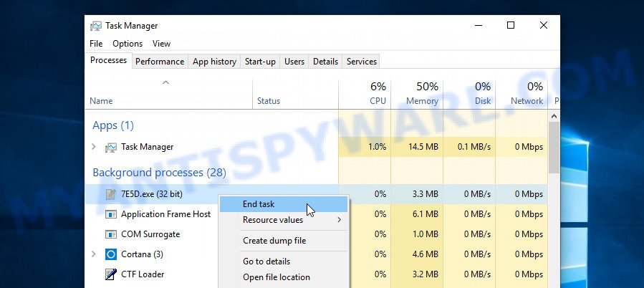
Task: Click Task Manager's 1.0% CPU value
Action: (377, 147)
